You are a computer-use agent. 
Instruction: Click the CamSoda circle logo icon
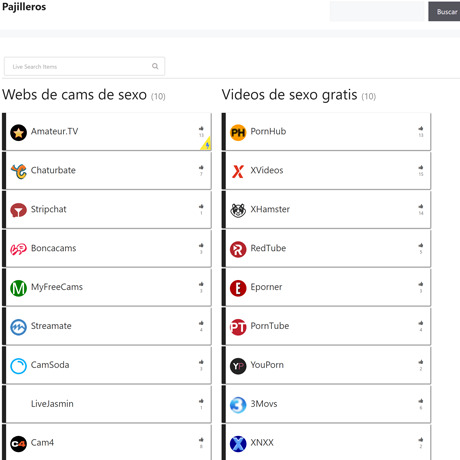pos(18,366)
